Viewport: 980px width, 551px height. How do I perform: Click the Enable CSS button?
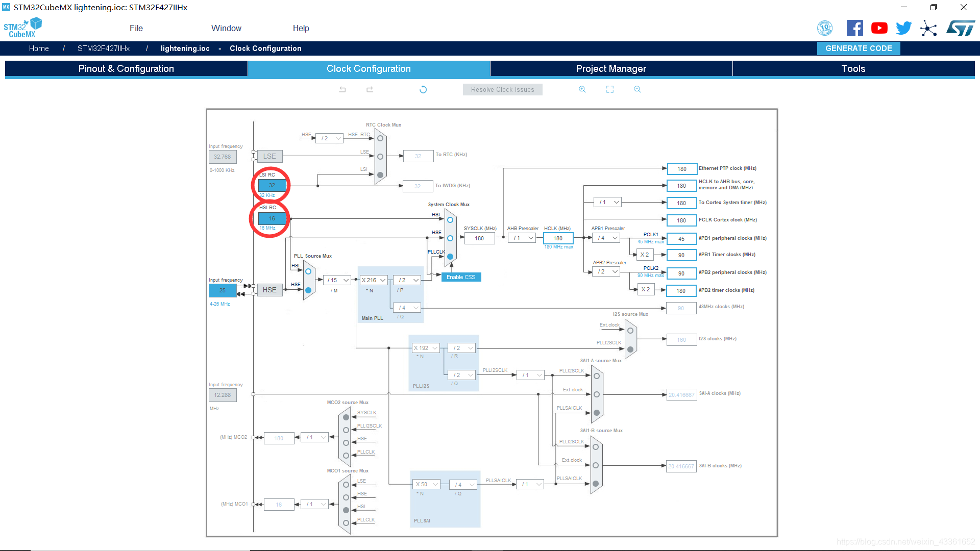click(x=461, y=277)
